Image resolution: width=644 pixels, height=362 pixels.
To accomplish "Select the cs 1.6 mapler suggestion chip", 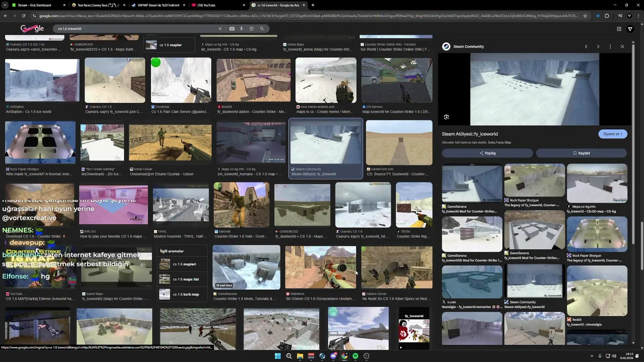I will pos(169,45).
